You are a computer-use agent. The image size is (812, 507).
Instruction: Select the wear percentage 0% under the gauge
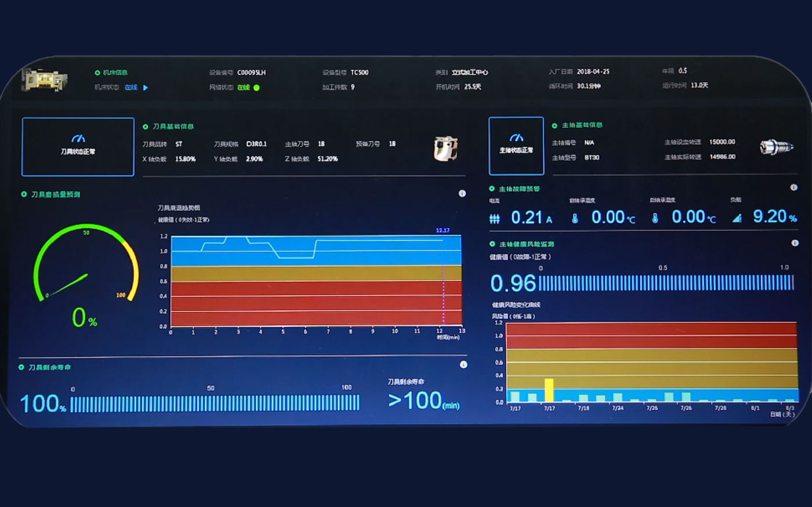coord(84,317)
